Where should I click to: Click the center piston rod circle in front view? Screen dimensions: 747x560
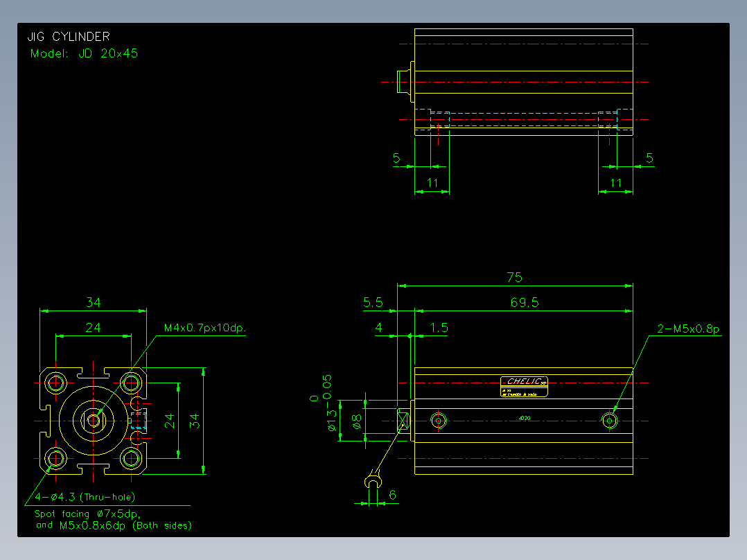point(94,421)
